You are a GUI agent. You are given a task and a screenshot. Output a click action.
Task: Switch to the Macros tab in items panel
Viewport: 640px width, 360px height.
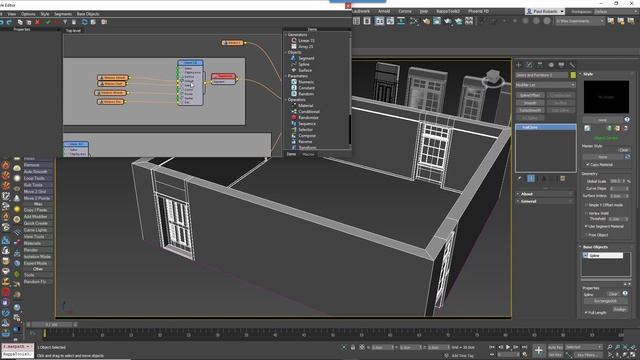(309, 154)
